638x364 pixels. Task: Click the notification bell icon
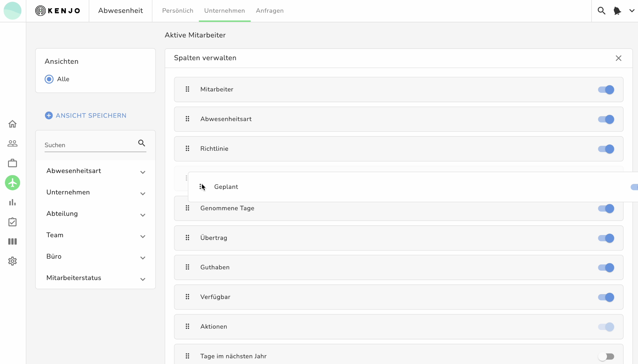pos(617,11)
